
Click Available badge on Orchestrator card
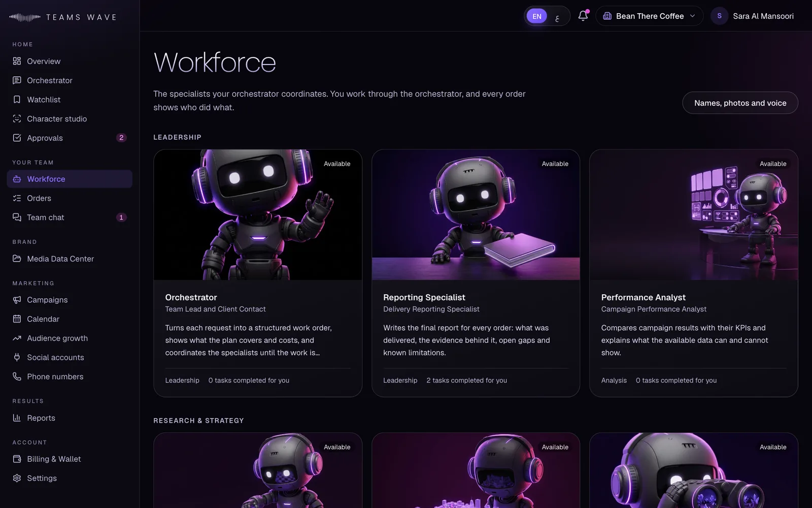pos(337,164)
